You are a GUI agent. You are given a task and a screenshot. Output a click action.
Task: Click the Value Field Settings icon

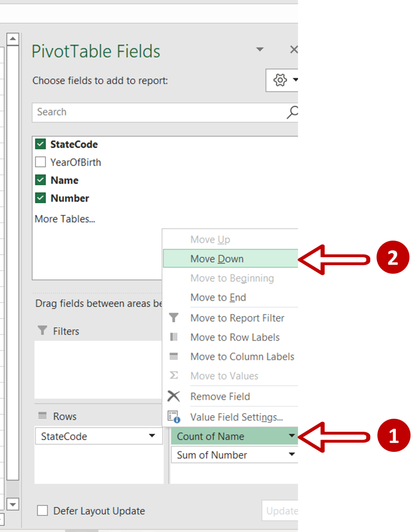click(x=174, y=417)
